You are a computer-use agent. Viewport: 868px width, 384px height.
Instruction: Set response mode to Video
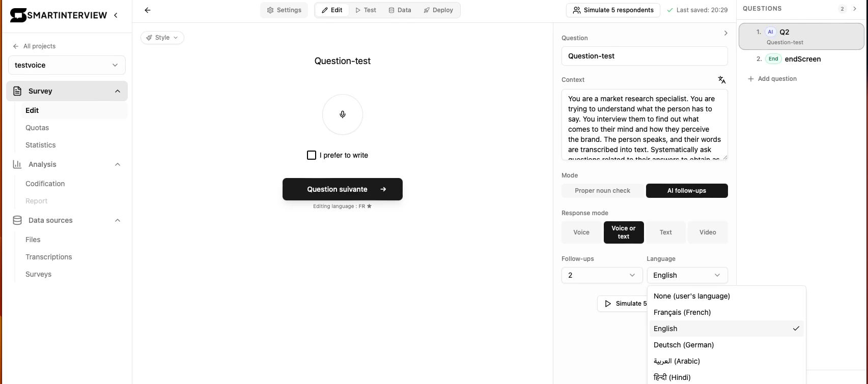coord(708,232)
